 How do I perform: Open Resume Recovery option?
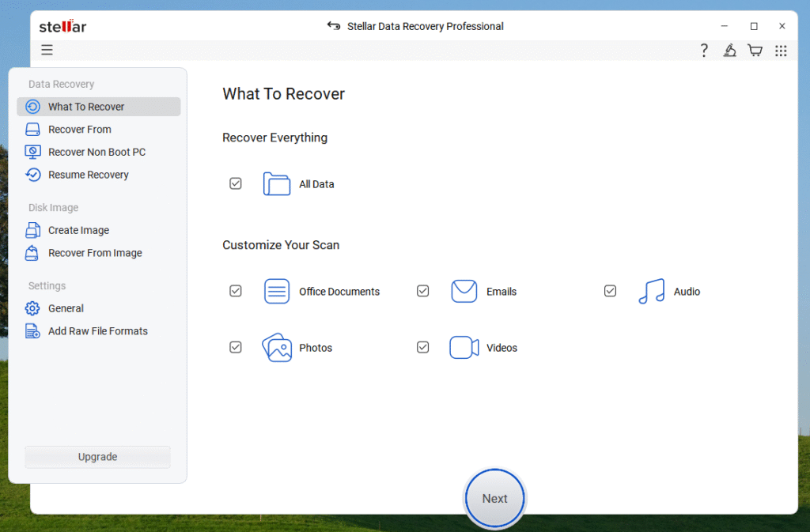tap(88, 175)
